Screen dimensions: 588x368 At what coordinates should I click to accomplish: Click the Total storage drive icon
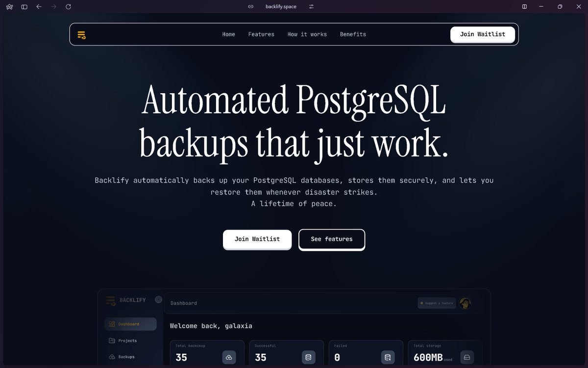(x=467, y=357)
